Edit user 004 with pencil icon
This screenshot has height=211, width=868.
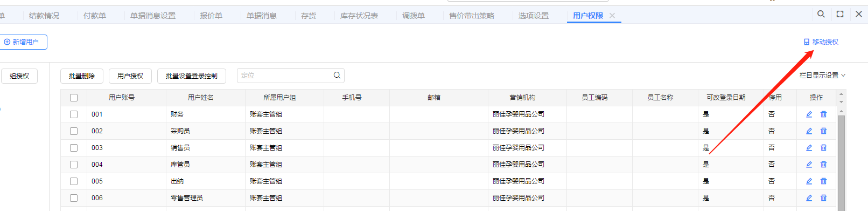click(x=809, y=165)
